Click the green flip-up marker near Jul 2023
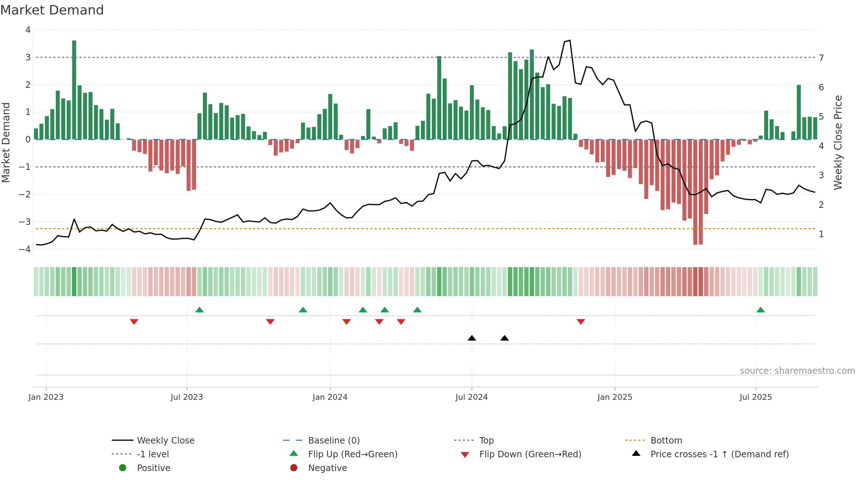This screenshot has height=488, width=868. (199, 310)
